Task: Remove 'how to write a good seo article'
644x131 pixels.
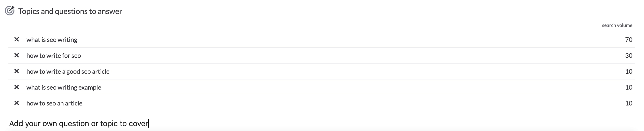Action: pos(17,71)
